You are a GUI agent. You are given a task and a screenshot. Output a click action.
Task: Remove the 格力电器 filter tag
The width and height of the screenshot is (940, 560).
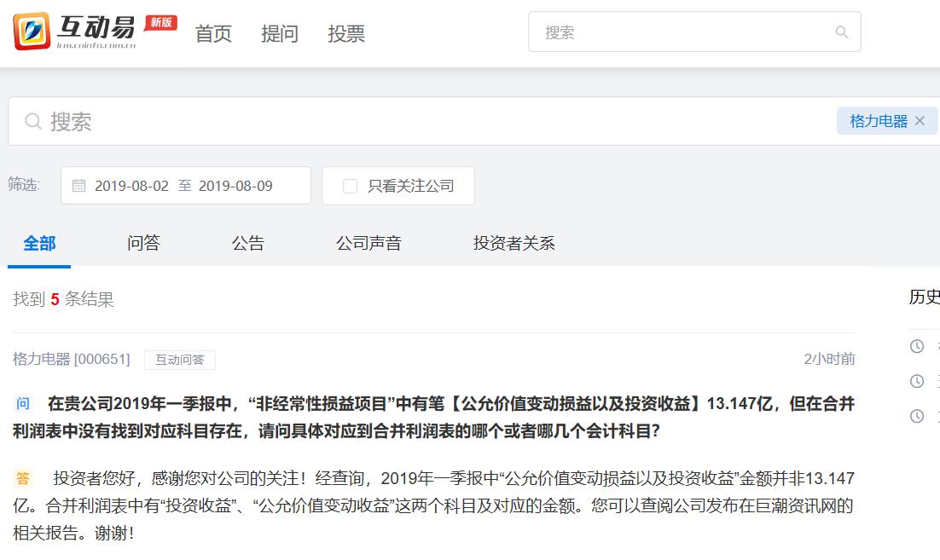pyautogui.click(x=920, y=120)
